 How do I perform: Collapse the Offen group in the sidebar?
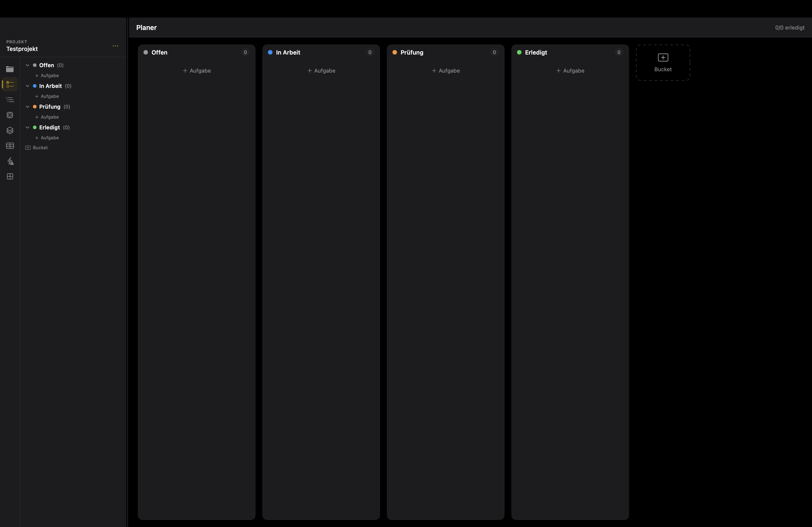coord(28,65)
